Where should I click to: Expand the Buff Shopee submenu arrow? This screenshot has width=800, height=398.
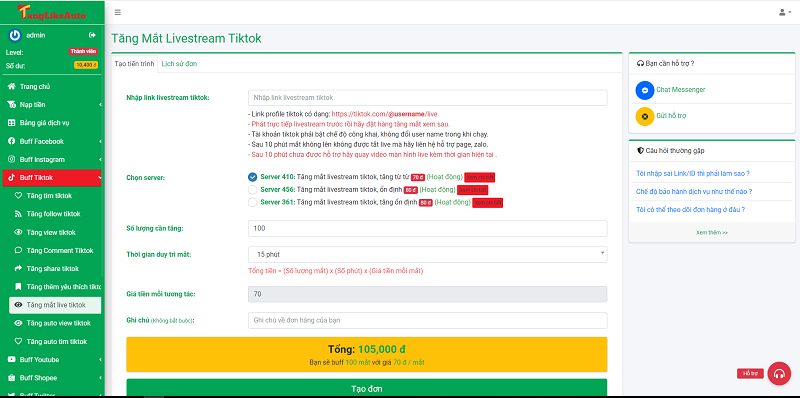click(100, 378)
